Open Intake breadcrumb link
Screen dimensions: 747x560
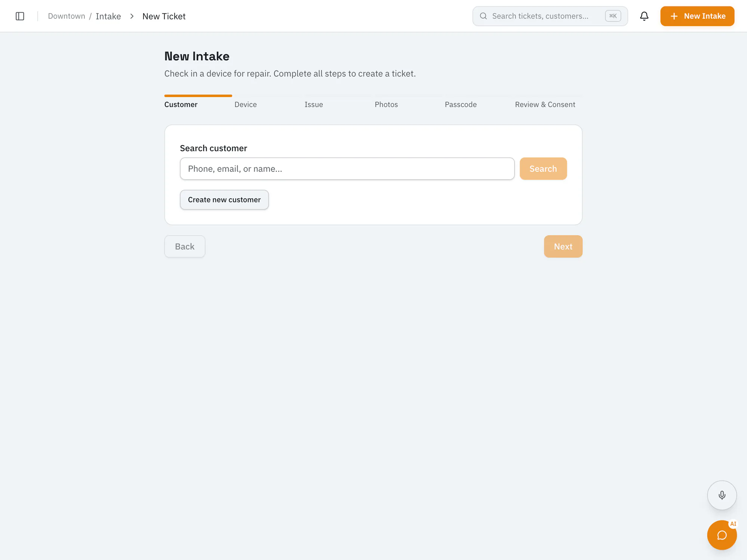108,16
